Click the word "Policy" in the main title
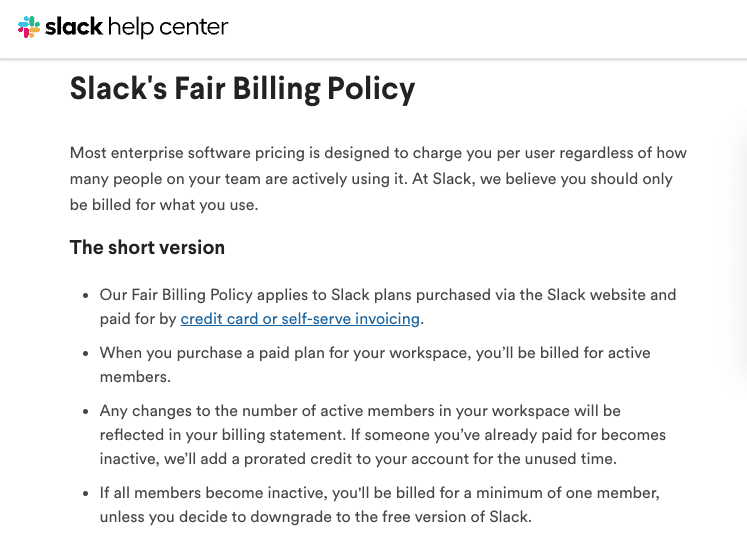Viewport: 747px width, 544px height. click(371, 90)
